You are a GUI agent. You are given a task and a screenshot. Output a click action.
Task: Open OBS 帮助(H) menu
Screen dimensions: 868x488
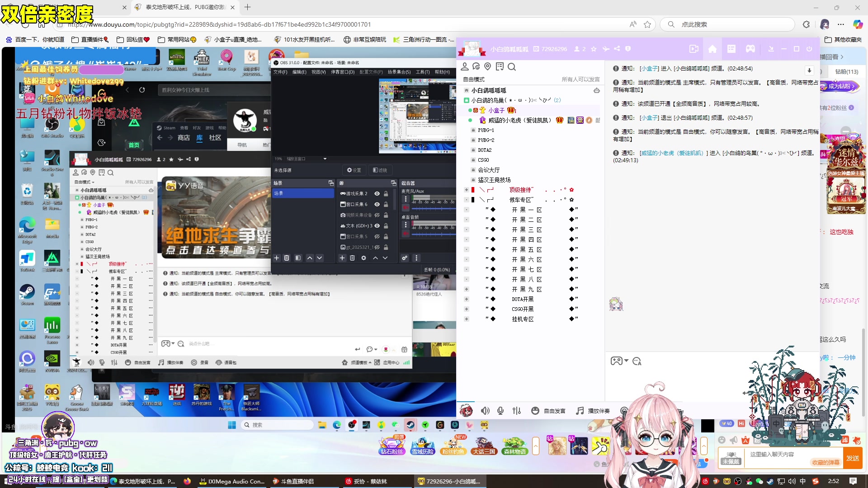(442, 72)
